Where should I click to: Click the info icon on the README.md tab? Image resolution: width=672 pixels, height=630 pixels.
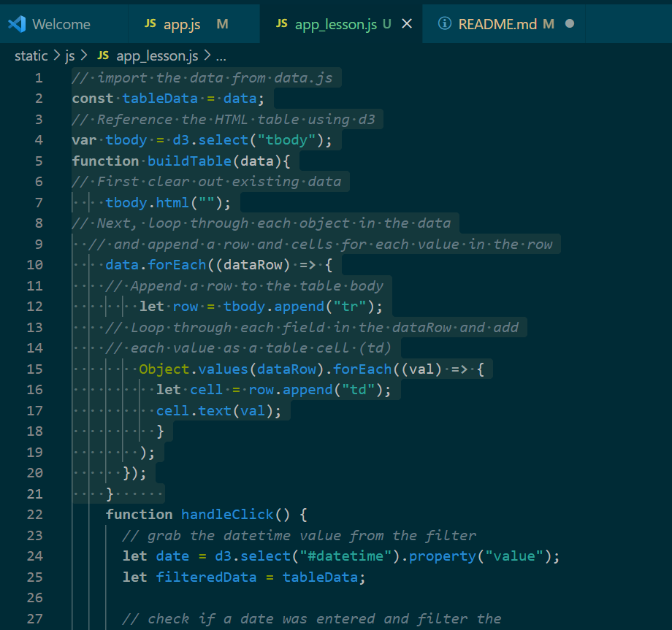446,23
